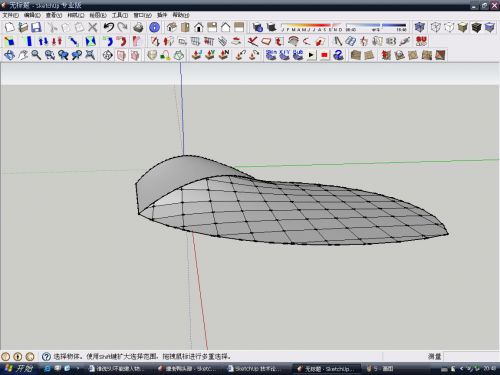500x375 pixels.
Task: Switch to Monochrome face style
Action: 490,27
